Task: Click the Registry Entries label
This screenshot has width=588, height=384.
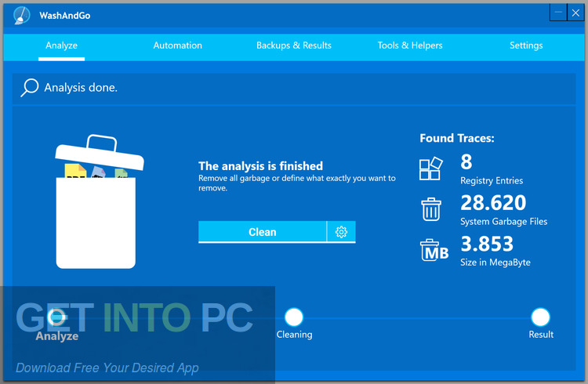Action: (x=492, y=181)
